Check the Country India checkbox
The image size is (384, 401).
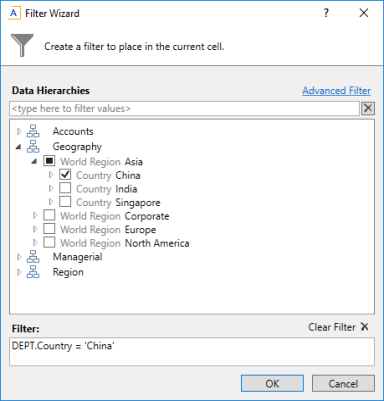pos(65,188)
